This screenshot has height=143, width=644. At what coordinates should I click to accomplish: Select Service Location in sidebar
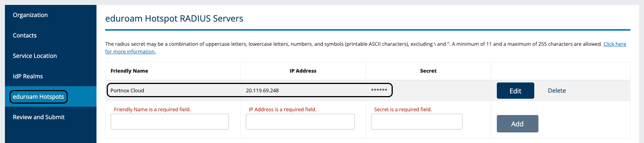tap(35, 56)
